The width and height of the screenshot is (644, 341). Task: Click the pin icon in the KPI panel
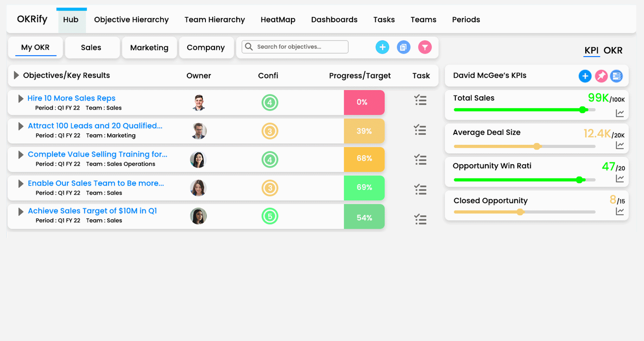(x=601, y=76)
